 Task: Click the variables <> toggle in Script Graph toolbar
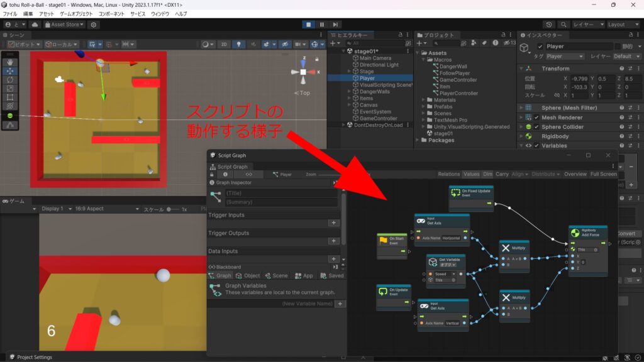coord(248,175)
